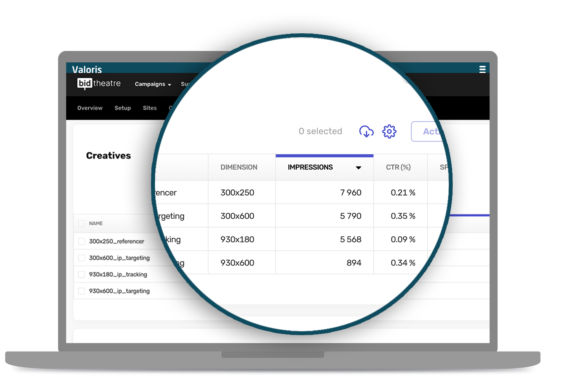Click the 894 impressions value
This screenshot has width=561, height=392.
(x=354, y=263)
